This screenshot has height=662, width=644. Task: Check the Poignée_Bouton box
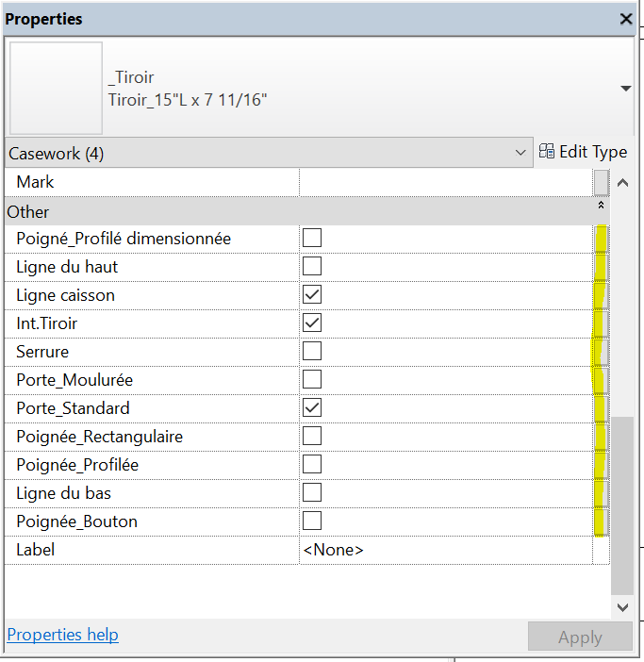coord(312,521)
